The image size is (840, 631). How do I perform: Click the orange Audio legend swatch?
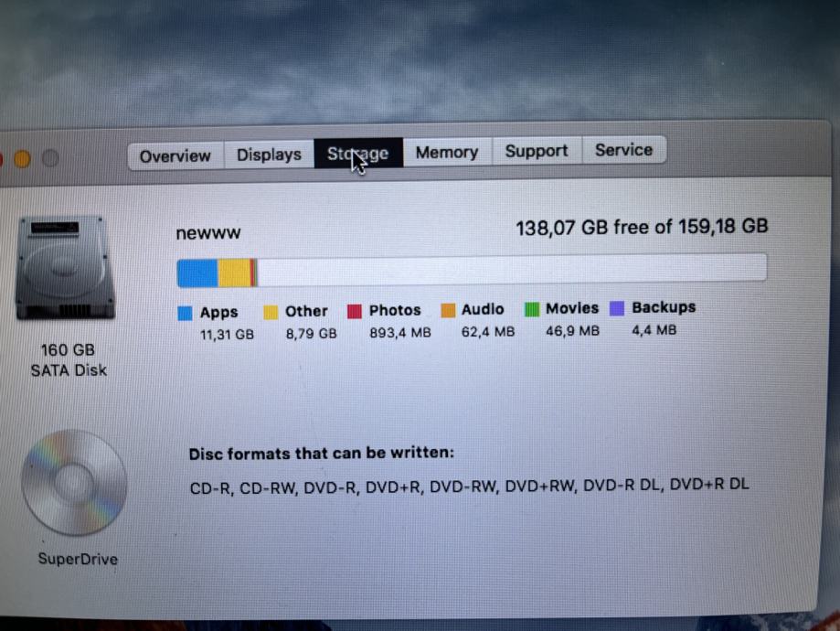448,310
